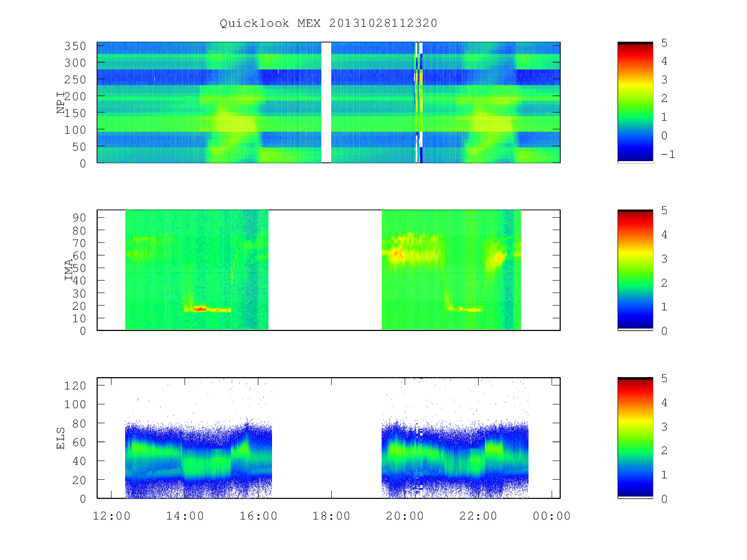The height and width of the screenshot is (560, 747).
Task: Click the 14:00 time axis label
Action: click(x=185, y=515)
